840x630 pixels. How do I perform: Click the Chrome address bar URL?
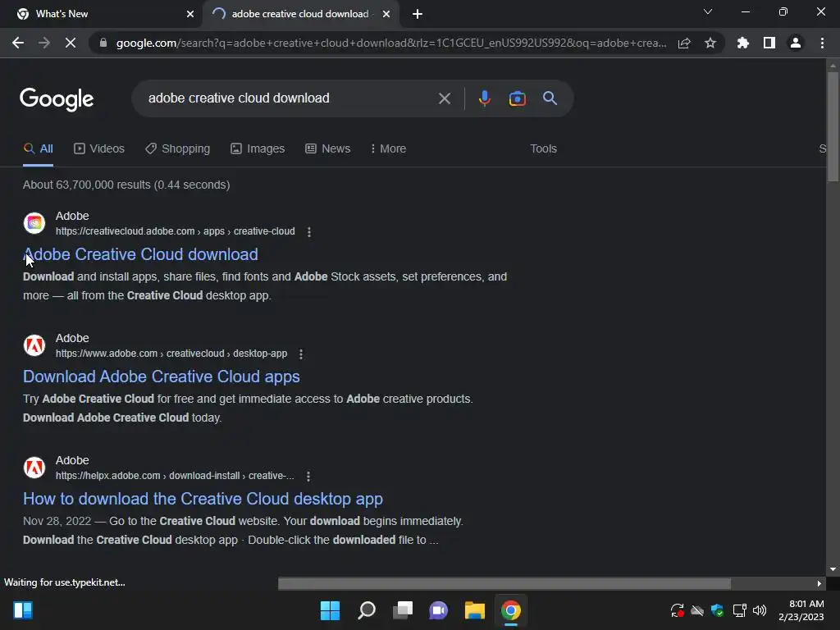pyautogui.click(x=391, y=43)
